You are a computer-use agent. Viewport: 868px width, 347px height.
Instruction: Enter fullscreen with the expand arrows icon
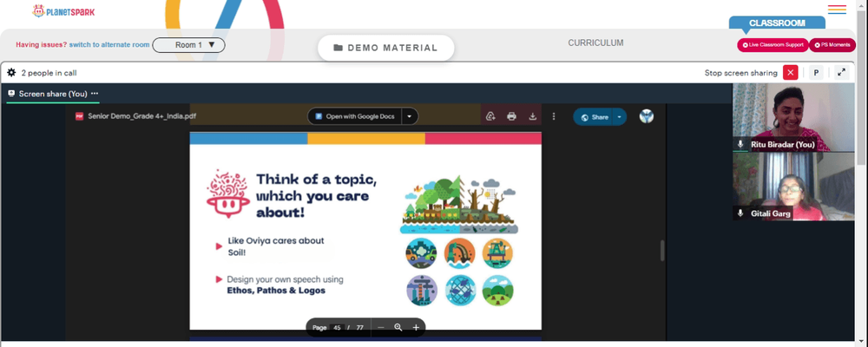point(841,73)
